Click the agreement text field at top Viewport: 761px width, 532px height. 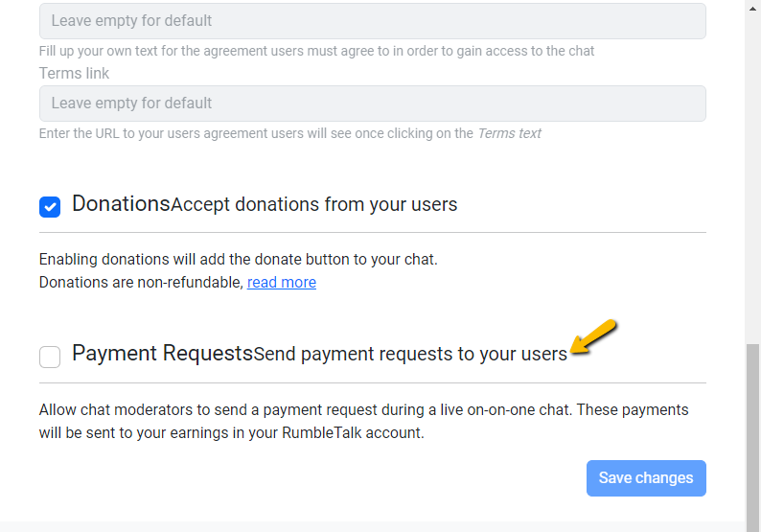(x=372, y=21)
